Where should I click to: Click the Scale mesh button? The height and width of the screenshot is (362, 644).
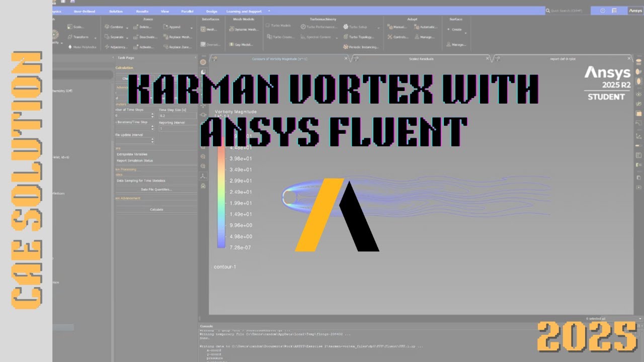point(76,27)
